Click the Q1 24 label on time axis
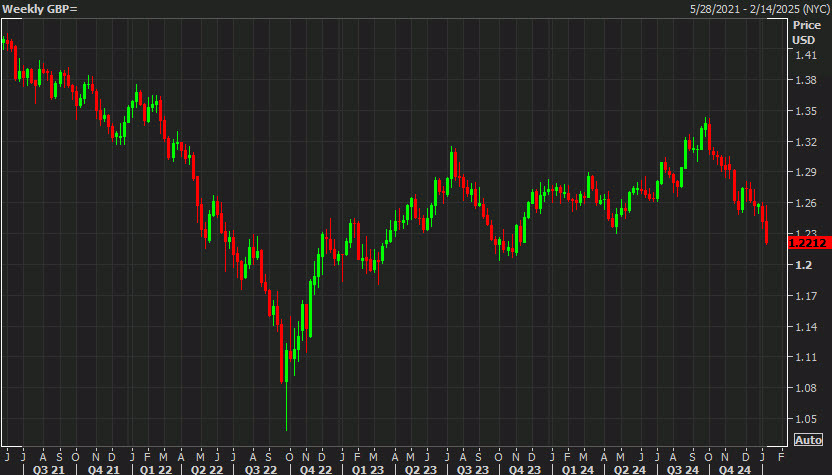 [577, 468]
